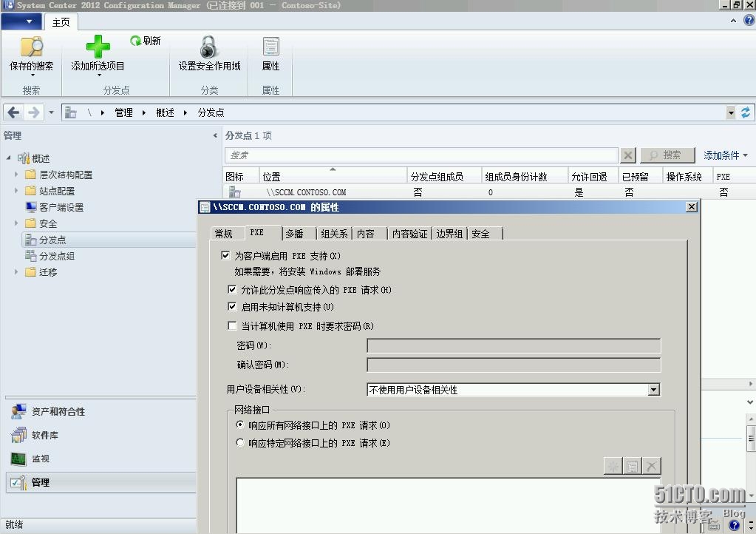Click the 刷新 refresh icon in ribbon
This screenshot has width=756, height=534.
tap(135, 41)
